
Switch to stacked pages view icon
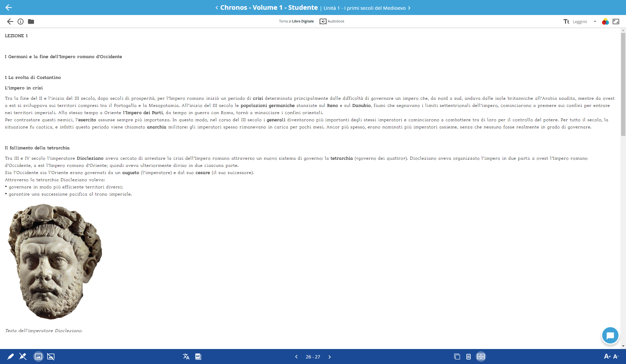pos(457,357)
